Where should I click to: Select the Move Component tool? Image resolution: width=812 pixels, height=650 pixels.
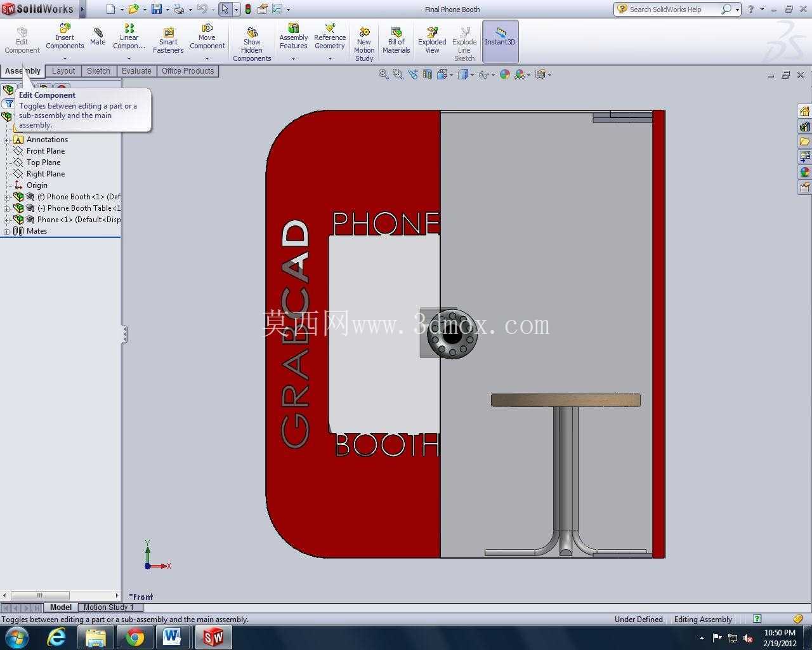[207, 37]
